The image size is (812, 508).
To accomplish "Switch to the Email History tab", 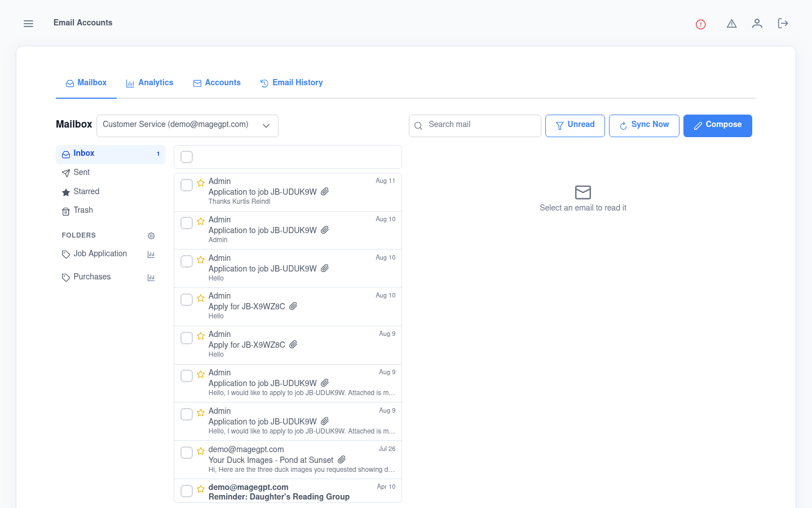I will tap(292, 83).
